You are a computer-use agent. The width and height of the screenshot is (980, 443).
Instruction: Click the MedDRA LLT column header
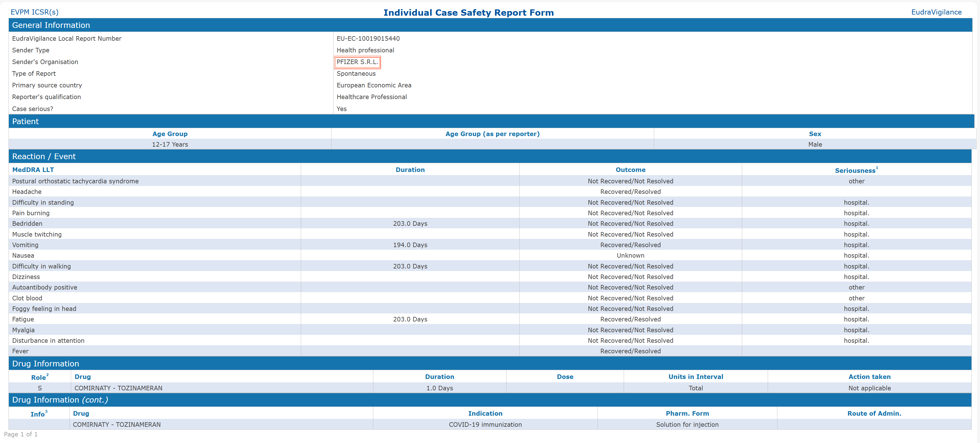(33, 170)
